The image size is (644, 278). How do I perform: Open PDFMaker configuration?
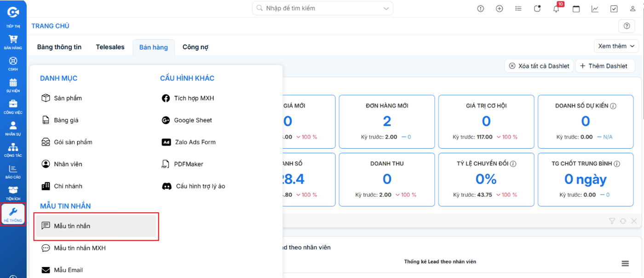tap(182, 164)
